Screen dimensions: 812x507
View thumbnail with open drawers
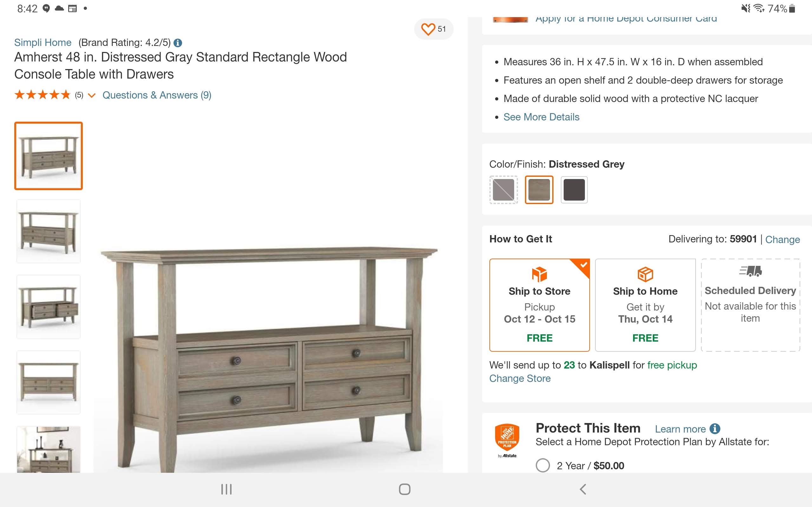pos(49,307)
